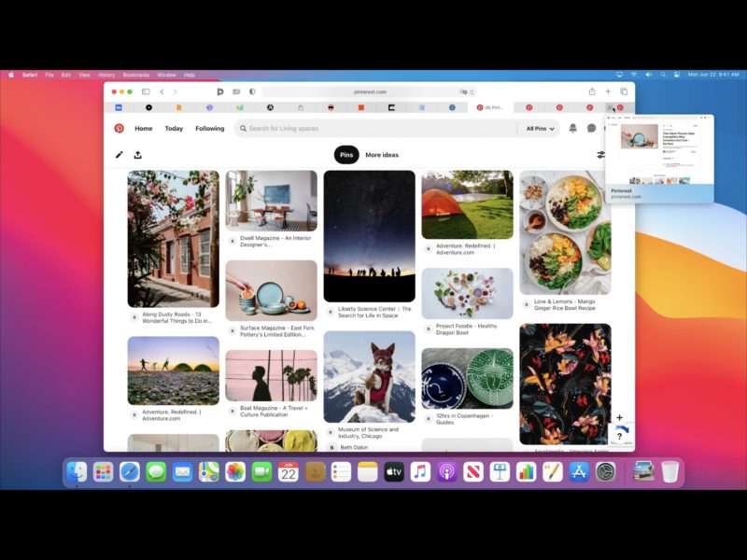The image size is (747, 560).
Task: Open System Preferences from the Dock
Action: click(x=605, y=472)
